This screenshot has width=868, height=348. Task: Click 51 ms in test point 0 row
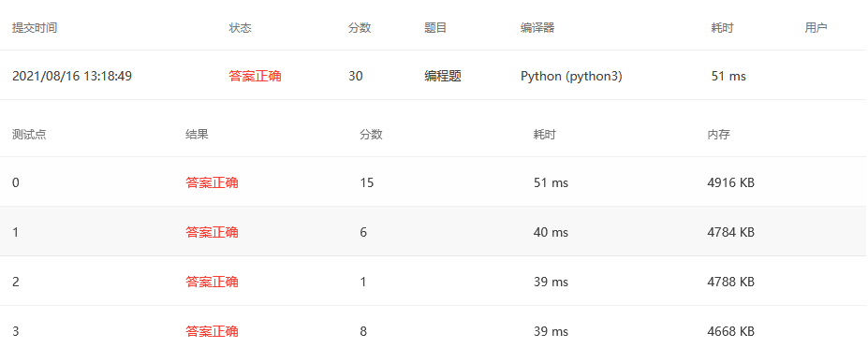551,182
